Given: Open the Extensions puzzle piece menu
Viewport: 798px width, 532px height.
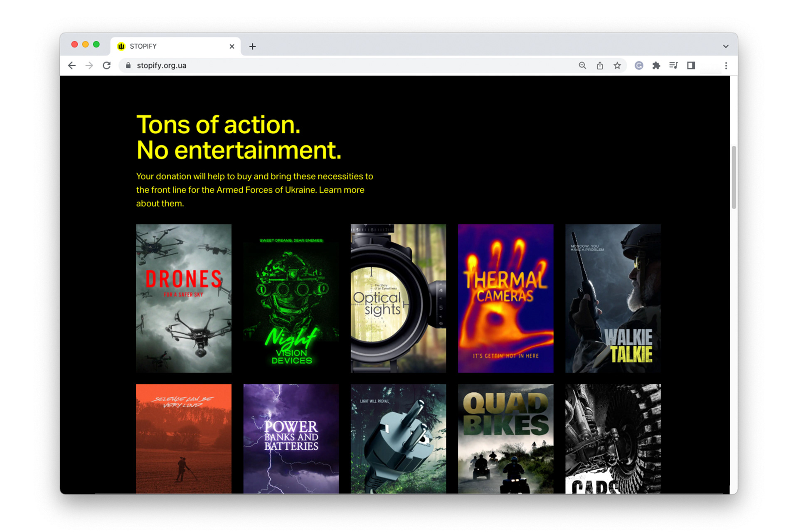Looking at the screenshot, I should pos(656,66).
